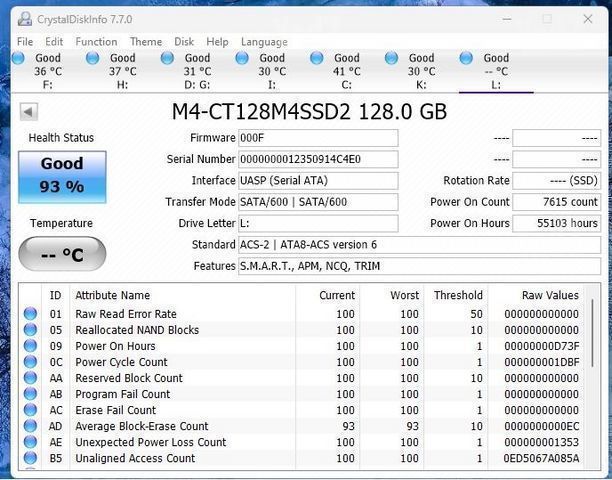The image size is (612, 480).
Task: Select the K: drive status orb
Action: coord(391,58)
